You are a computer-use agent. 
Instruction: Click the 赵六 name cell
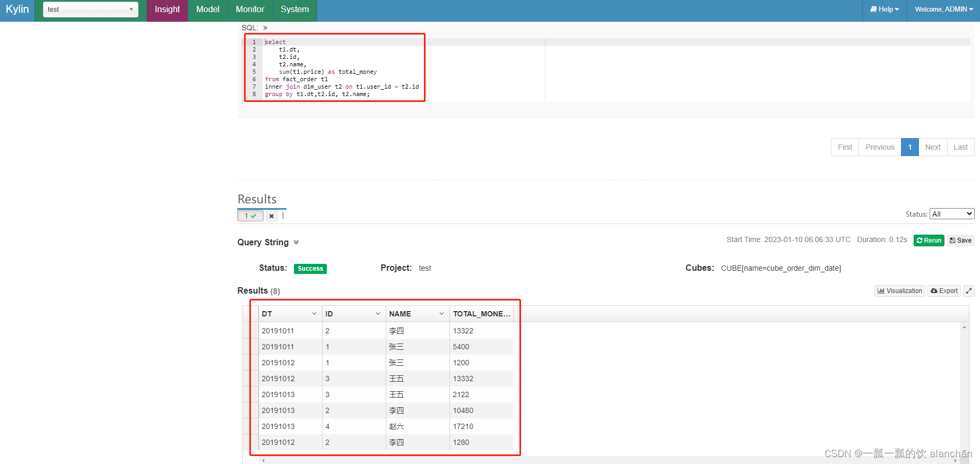418,426
